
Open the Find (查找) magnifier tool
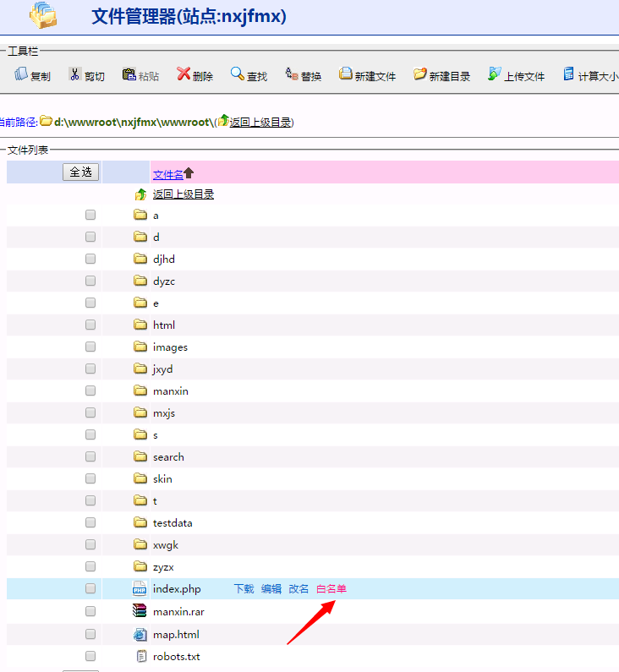[238, 74]
